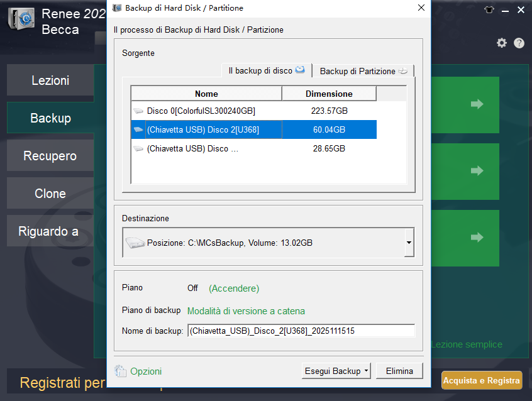Select Disco 0 ColorfulSL300240GB row
Screen dimensions: 532x401
click(x=201, y=111)
